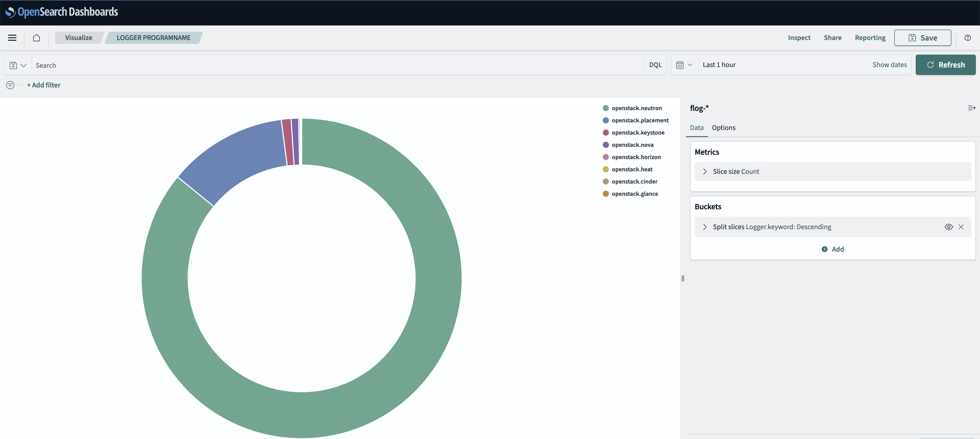Expand Split slices Logger.keyword bucket

(705, 227)
